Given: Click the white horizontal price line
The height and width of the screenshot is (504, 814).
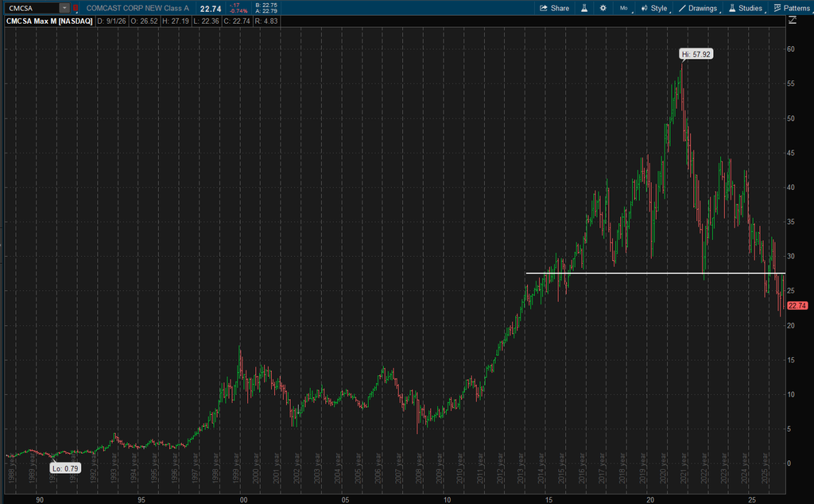Looking at the screenshot, I should click(655, 273).
